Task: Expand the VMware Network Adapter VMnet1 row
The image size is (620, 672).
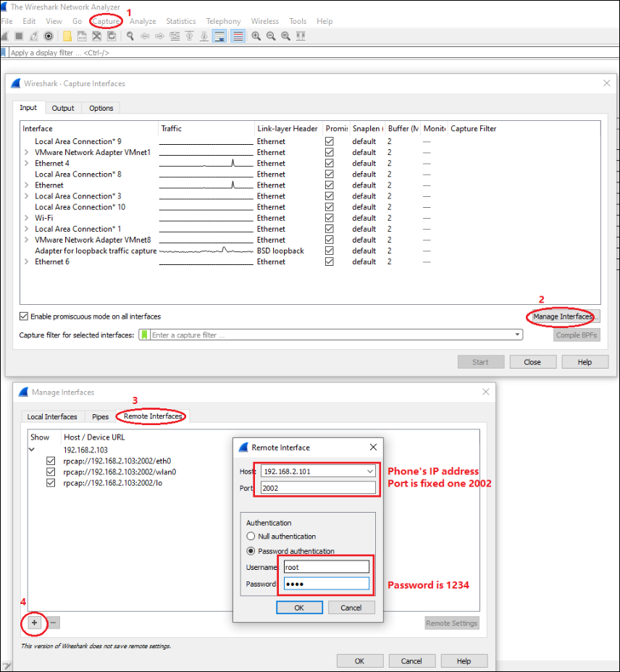Action: pyautogui.click(x=27, y=152)
